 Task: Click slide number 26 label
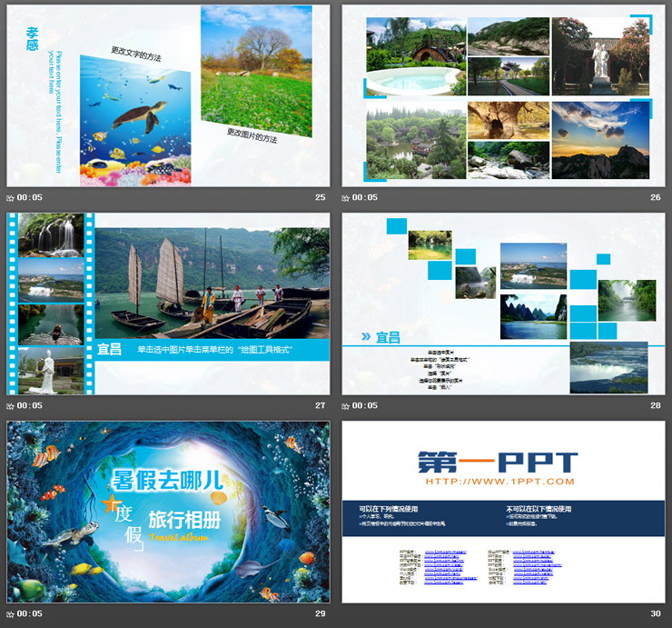coord(655,197)
